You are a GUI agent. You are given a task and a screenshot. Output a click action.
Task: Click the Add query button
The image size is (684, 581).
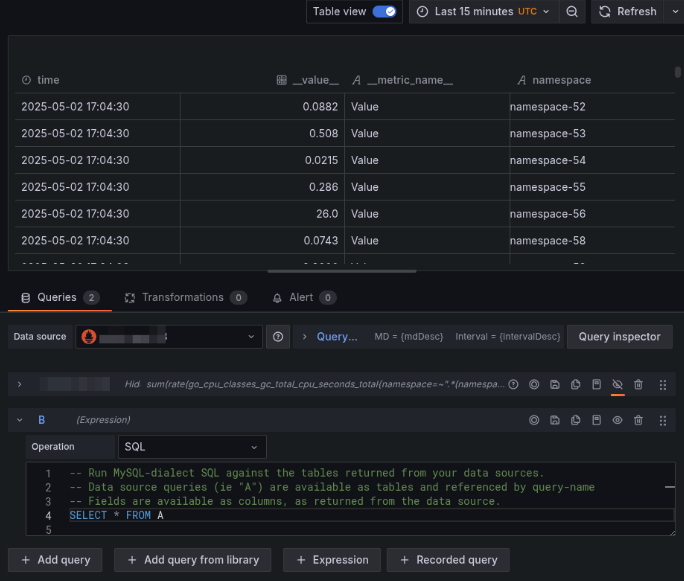[x=56, y=560]
